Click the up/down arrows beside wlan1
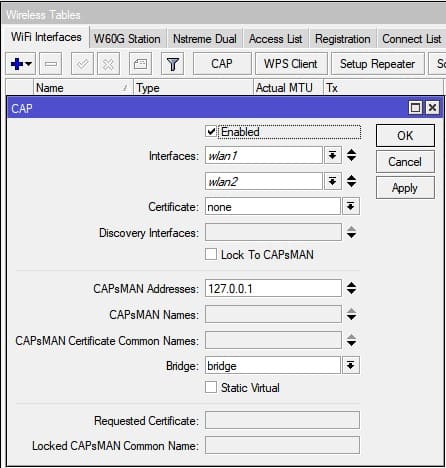 point(352,155)
